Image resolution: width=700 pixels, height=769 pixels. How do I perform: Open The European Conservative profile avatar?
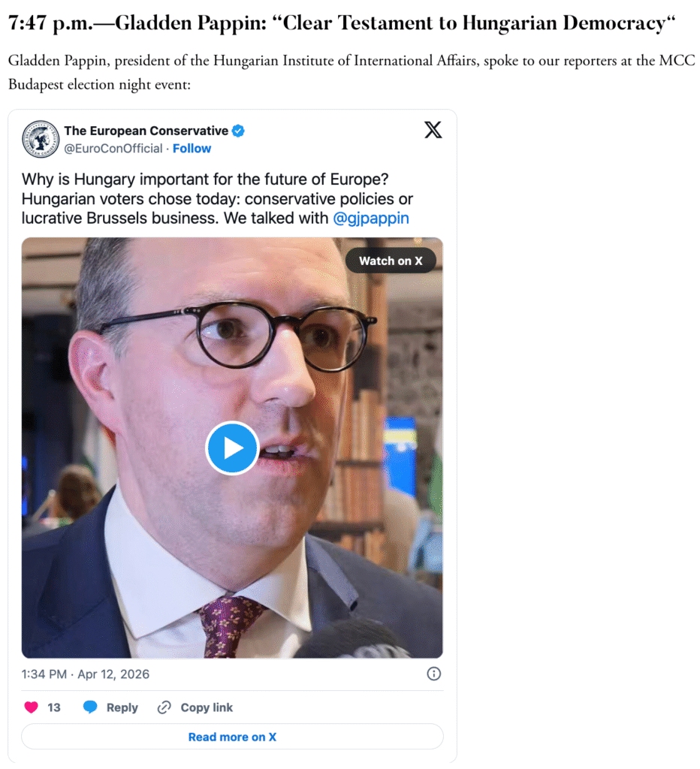pos(41,139)
